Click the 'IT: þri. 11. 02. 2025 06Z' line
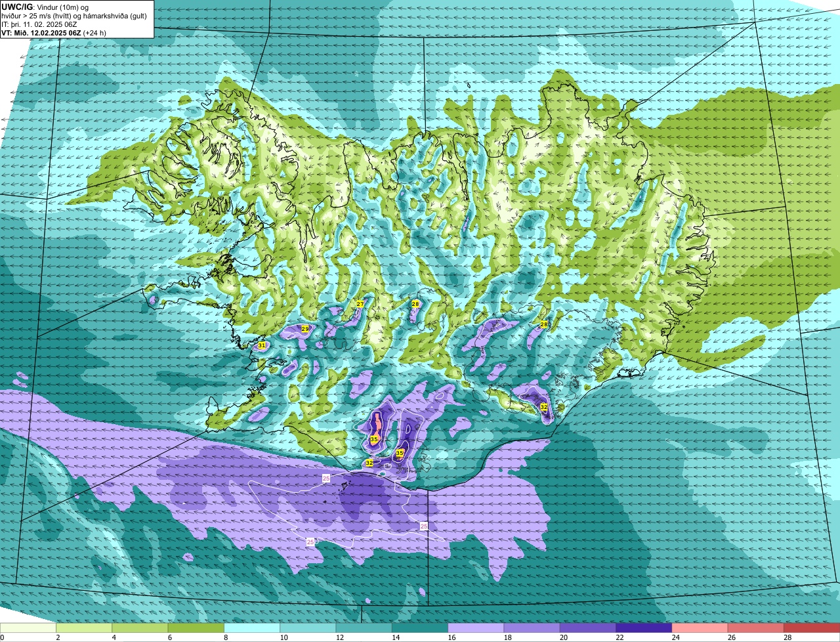Viewport: 840px width, 642px height. coord(39,24)
